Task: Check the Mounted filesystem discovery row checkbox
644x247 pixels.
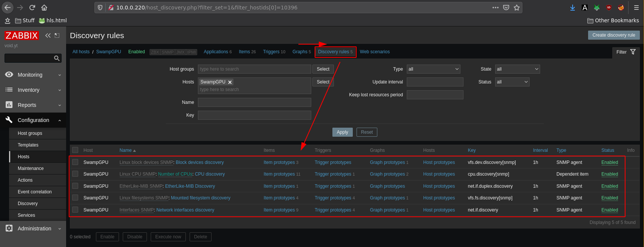Action: click(75, 198)
